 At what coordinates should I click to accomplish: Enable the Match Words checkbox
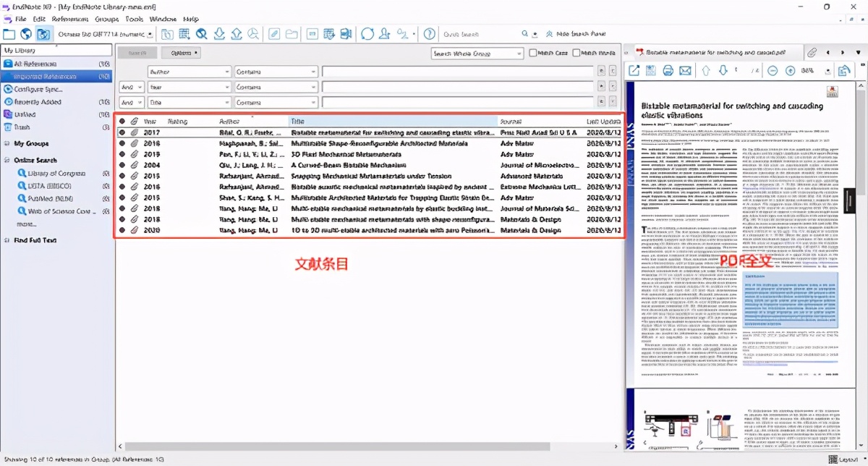point(576,53)
